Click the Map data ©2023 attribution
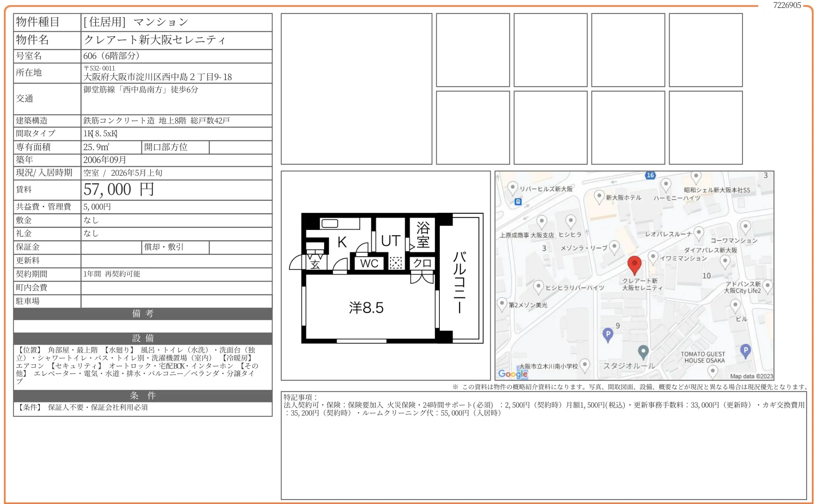 pyautogui.click(x=751, y=376)
